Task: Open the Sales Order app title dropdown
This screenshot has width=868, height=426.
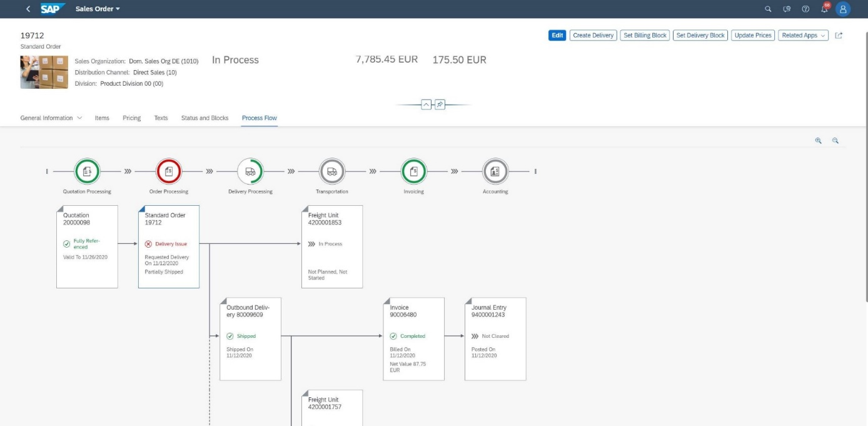Action: point(96,9)
